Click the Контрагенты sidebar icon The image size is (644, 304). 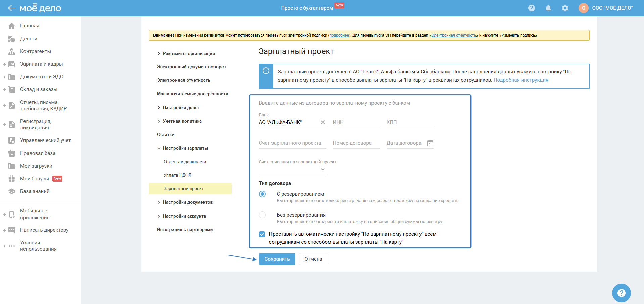click(12, 51)
